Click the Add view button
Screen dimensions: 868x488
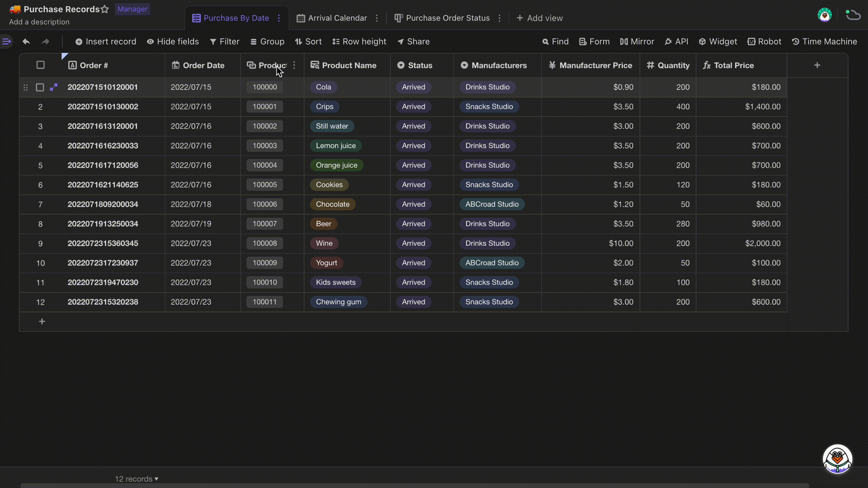(539, 18)
